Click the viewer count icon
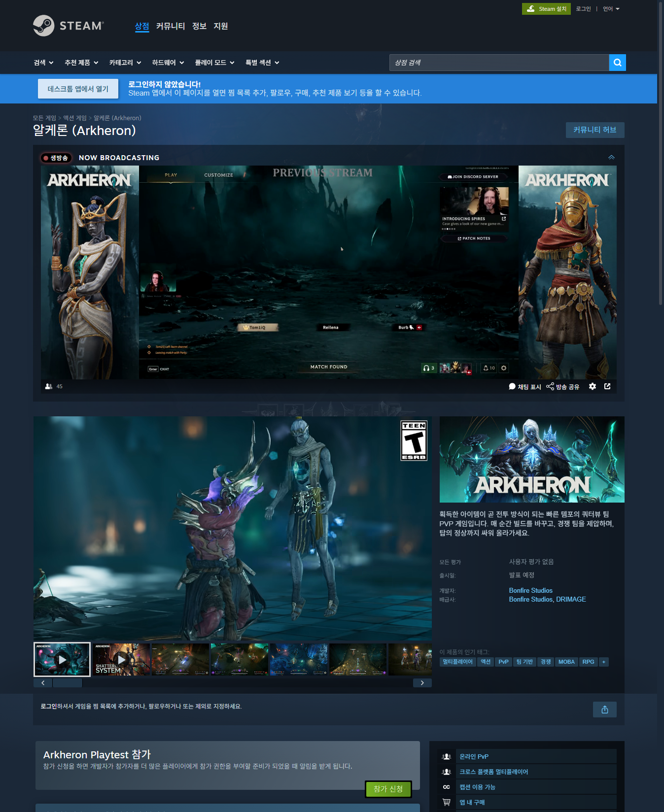Screen dimensions: 664x812 pos(49,386)
